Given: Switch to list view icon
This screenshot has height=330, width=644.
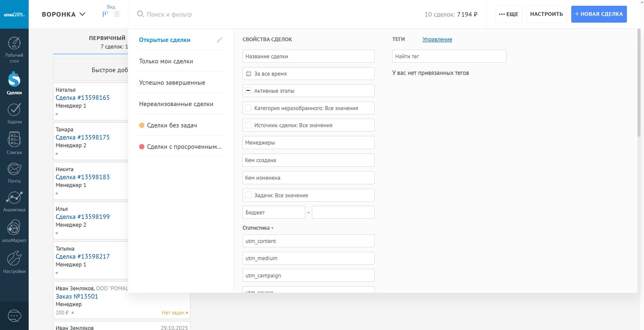Looking at the screenshot, I should click(x=117, y=14).
